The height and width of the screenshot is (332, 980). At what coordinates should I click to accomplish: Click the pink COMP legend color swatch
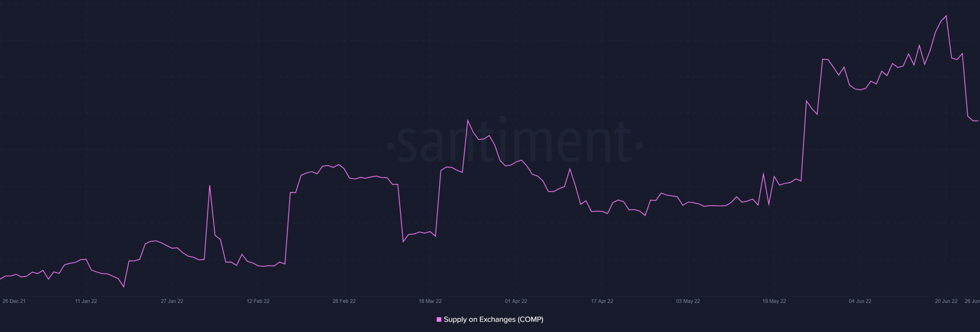(x=439, y=320)
